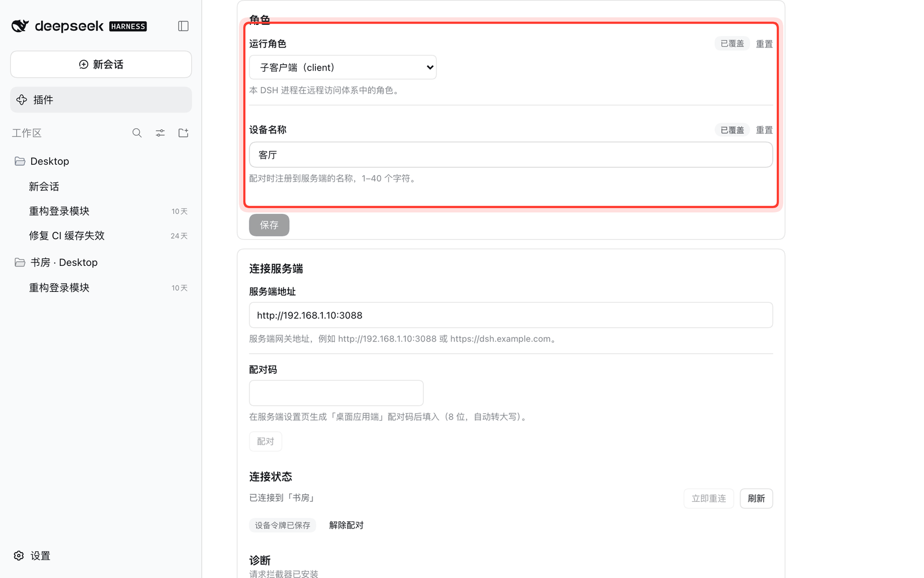This screenshot has height=578, width=924.
Task: Focus the 设备名称 field containing 客厅
Action: pyautogui.click(x=511, y=155)
